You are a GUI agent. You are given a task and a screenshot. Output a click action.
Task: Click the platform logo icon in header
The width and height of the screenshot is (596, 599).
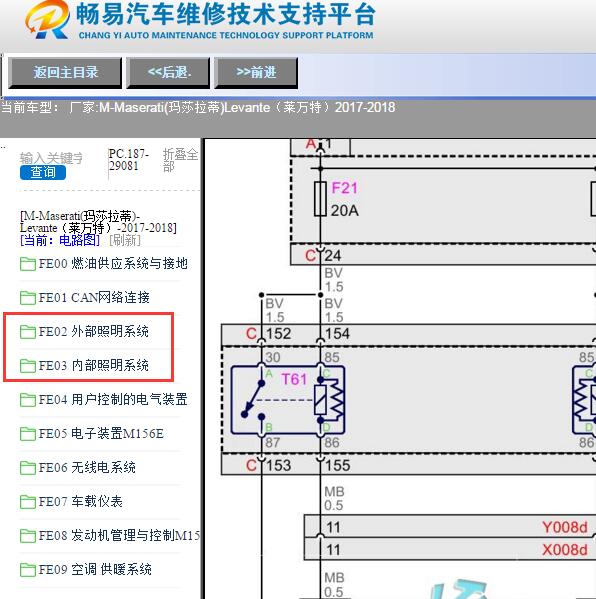coord(47,20)
